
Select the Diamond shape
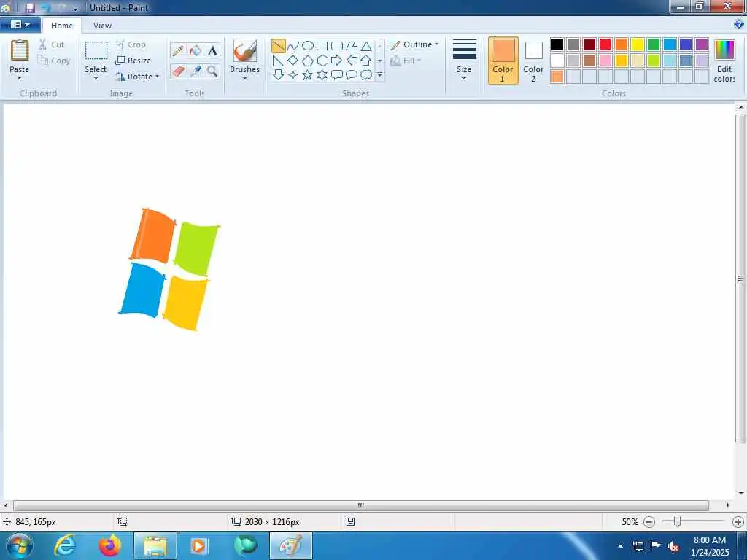pos(293,61)
